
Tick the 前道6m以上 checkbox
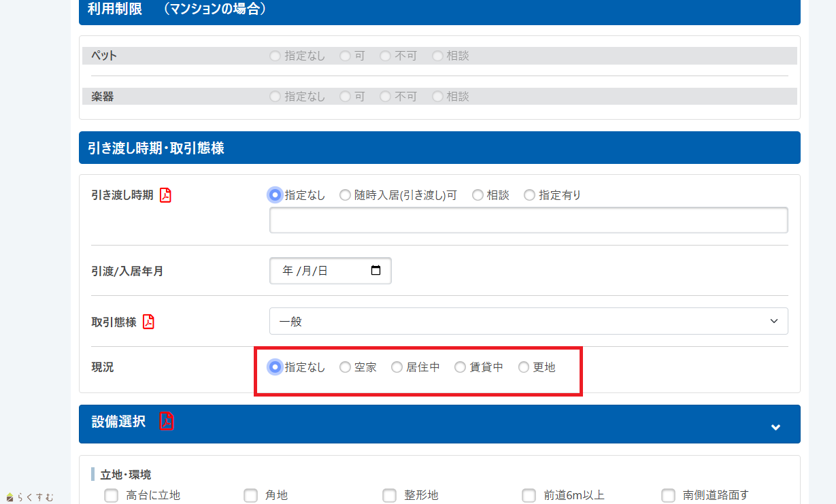[529, 495]
